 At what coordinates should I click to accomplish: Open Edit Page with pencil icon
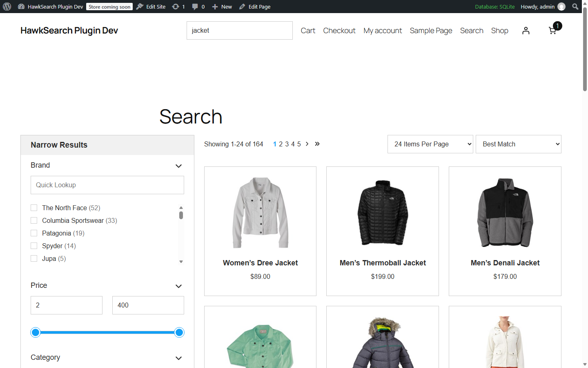(255, 7)
